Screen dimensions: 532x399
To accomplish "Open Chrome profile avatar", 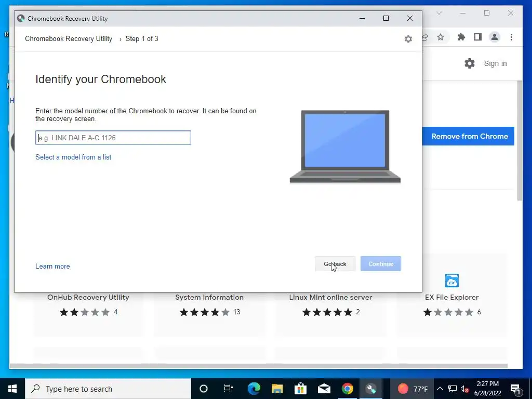I will (495, 37).
